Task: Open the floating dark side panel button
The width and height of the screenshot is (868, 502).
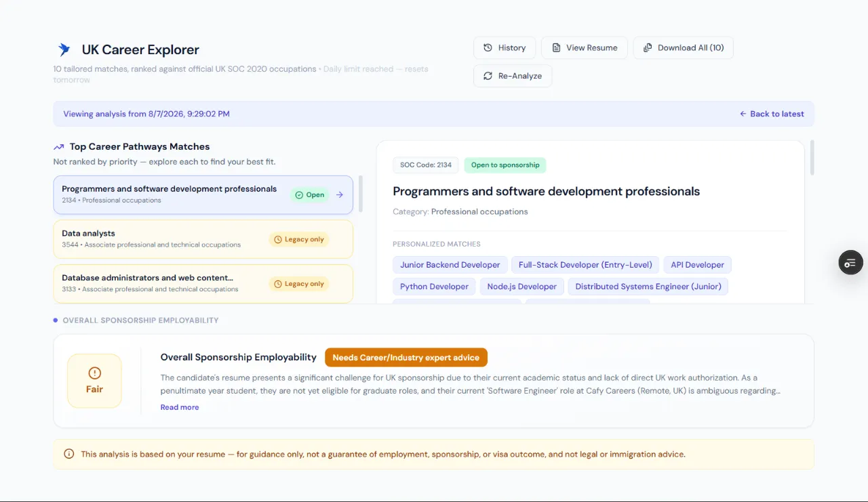Action: (851, 262)
